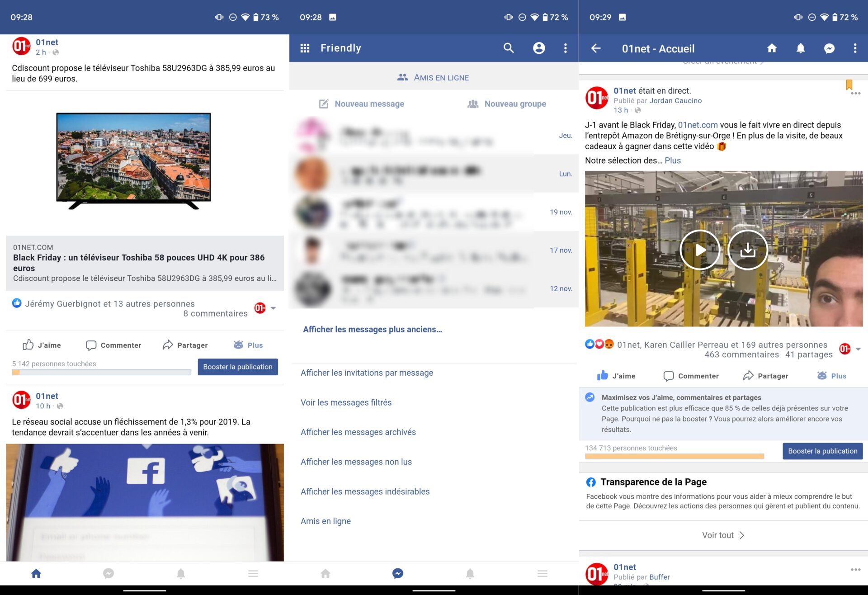Select Home tab in middle screen bottom bar
868x595 pixels.
pos(325,573)
